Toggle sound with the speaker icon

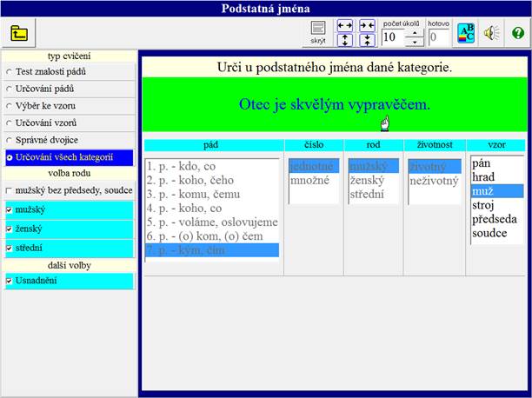point(492,34)
